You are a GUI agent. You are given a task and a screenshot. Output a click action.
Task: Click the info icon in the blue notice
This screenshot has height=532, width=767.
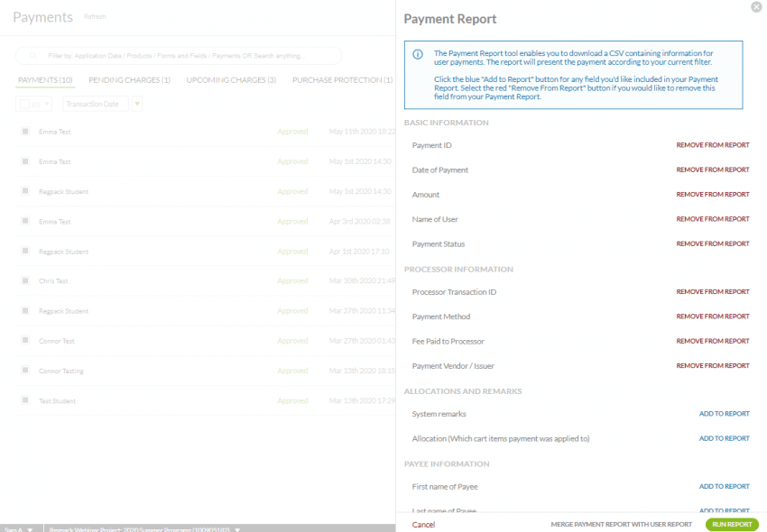[417, 54]
